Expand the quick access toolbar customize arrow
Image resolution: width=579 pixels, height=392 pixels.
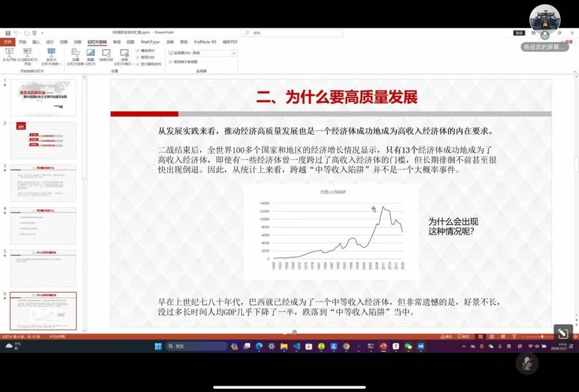42,33
